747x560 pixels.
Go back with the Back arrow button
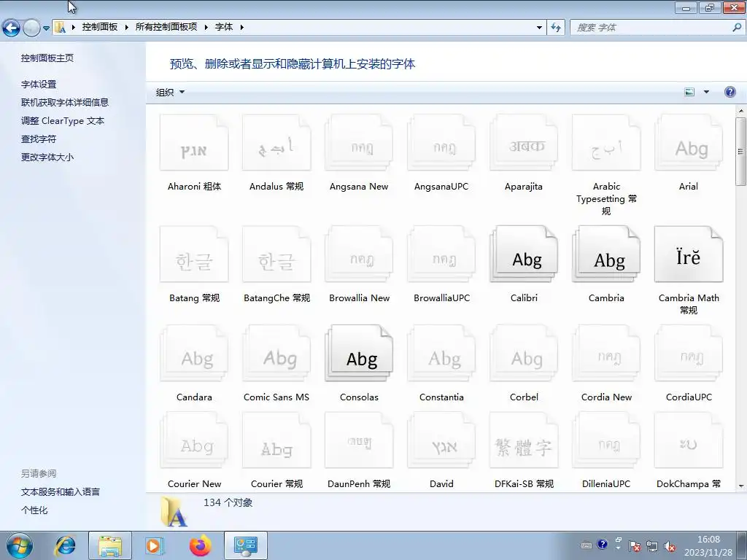(12, 28)
